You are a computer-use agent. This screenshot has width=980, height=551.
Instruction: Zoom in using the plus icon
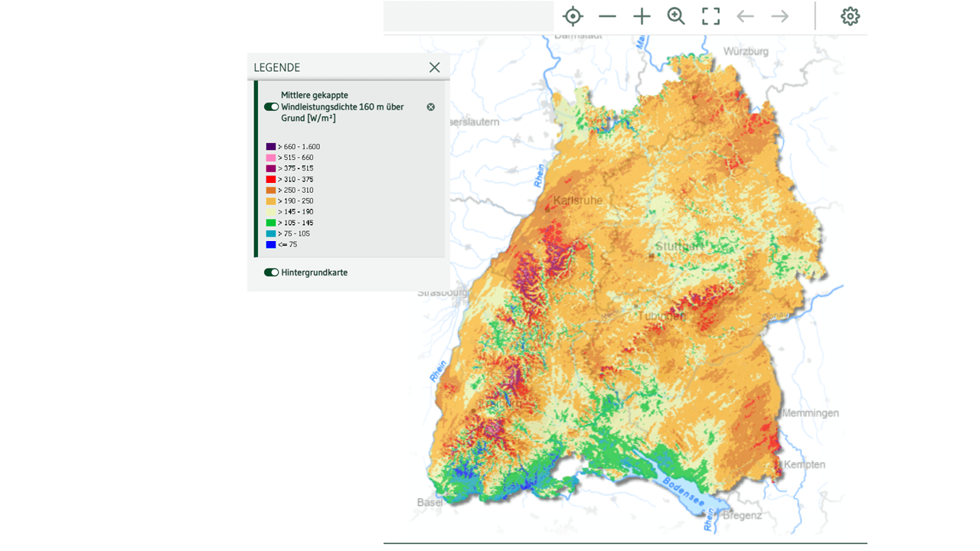[642, 16]
